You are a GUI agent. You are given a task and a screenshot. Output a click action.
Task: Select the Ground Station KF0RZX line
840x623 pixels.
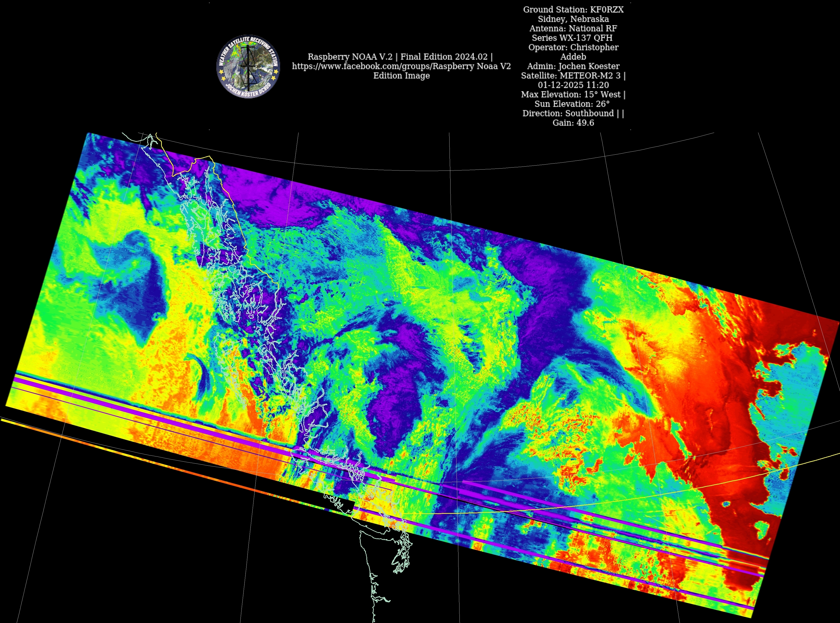point(573,10)
